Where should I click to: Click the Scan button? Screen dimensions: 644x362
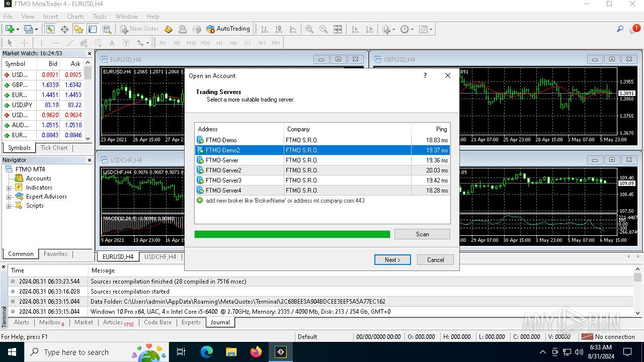point(422,234)
